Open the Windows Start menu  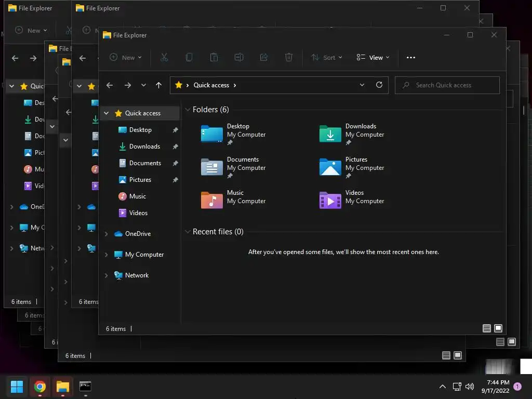(x=17, y=387)
